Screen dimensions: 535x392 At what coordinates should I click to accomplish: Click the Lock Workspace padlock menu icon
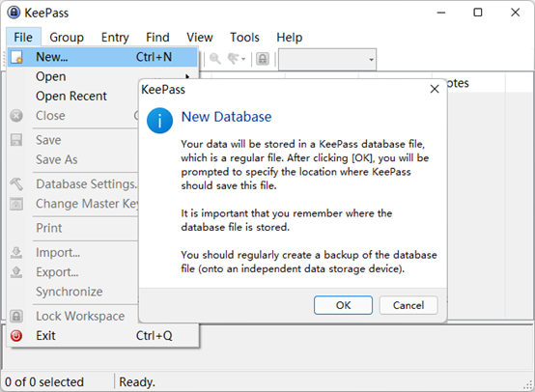(16, 317)
